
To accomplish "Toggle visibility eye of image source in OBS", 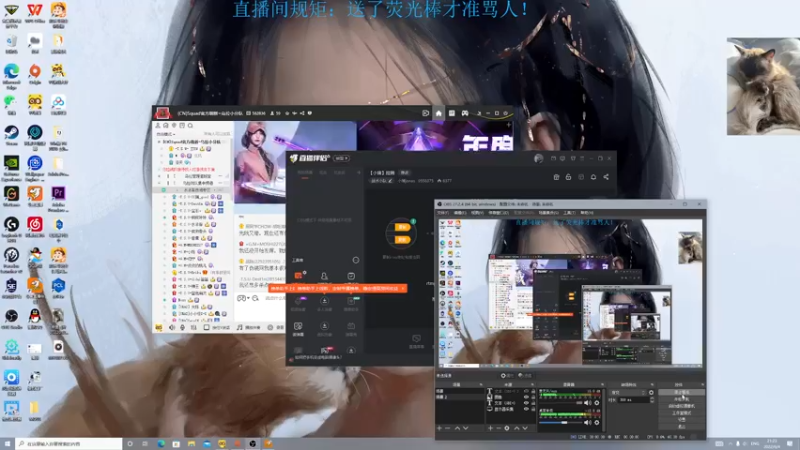I will pos(526,397).
